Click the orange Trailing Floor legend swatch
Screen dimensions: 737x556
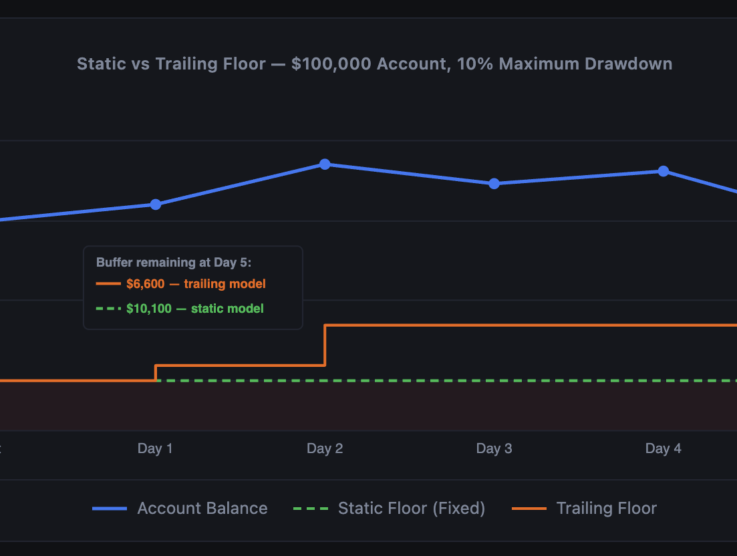pos(529,509)
